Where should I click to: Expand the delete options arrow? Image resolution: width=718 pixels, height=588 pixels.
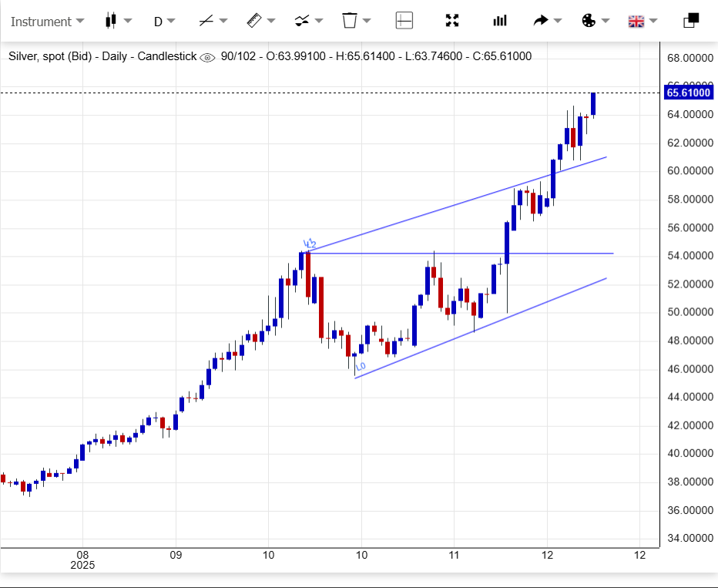tap(367, 21)
